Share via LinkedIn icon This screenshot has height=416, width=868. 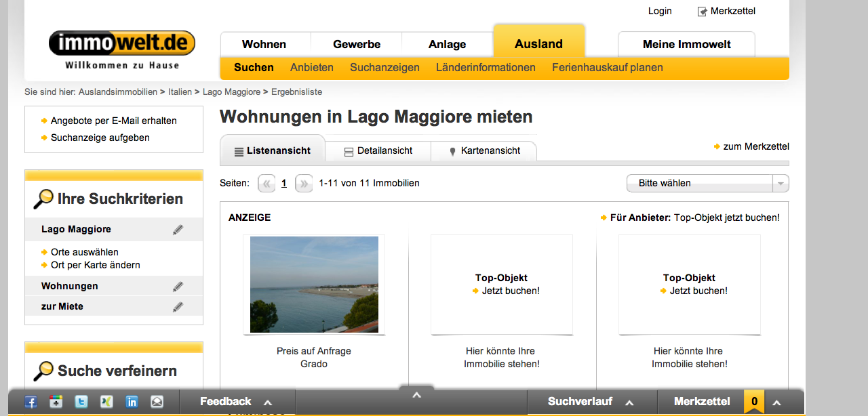132,402
